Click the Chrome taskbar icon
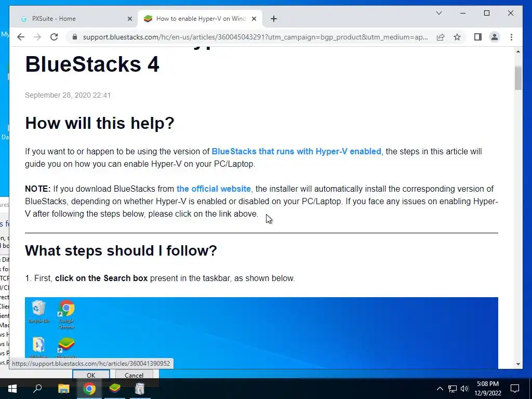532x399 pixels. [x=89, y=389]
